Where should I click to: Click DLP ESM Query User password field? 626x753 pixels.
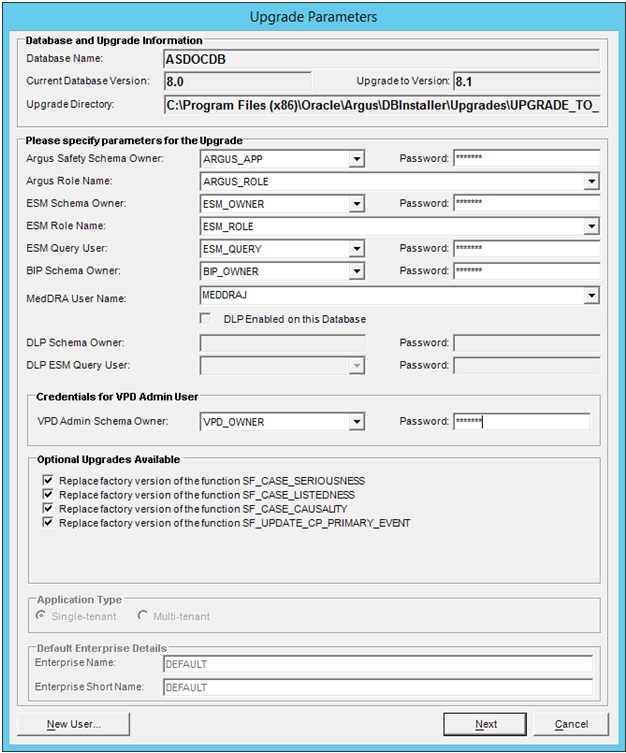(527, 365)
